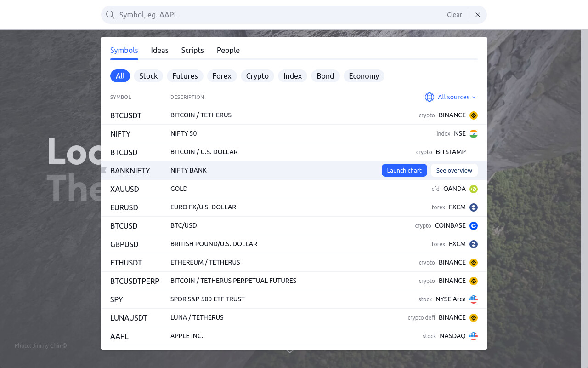The height and width of the screenshot is (368, 588).
Task: Filter results by Futures
Action: click(x=185, y=76)
